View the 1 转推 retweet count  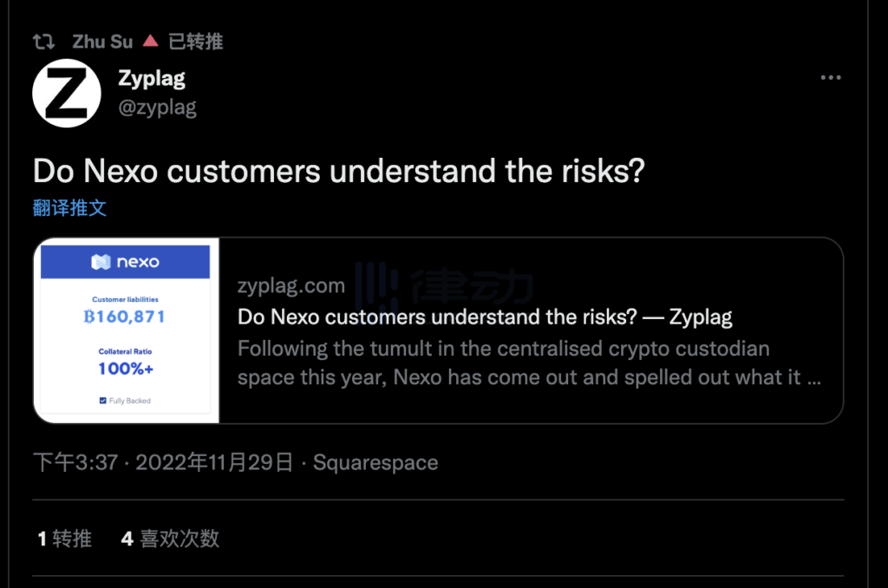[x=65, y=538]
